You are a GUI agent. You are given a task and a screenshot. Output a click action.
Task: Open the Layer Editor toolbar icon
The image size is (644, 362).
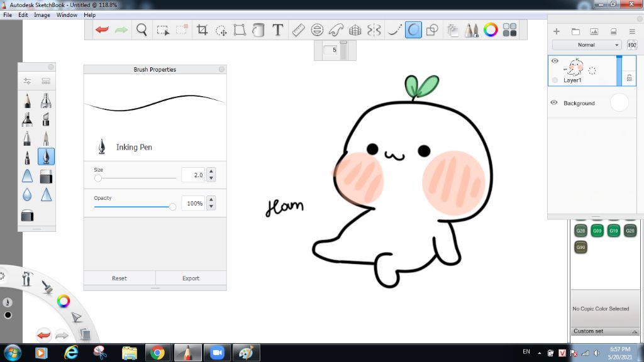[x=453, y=30]
